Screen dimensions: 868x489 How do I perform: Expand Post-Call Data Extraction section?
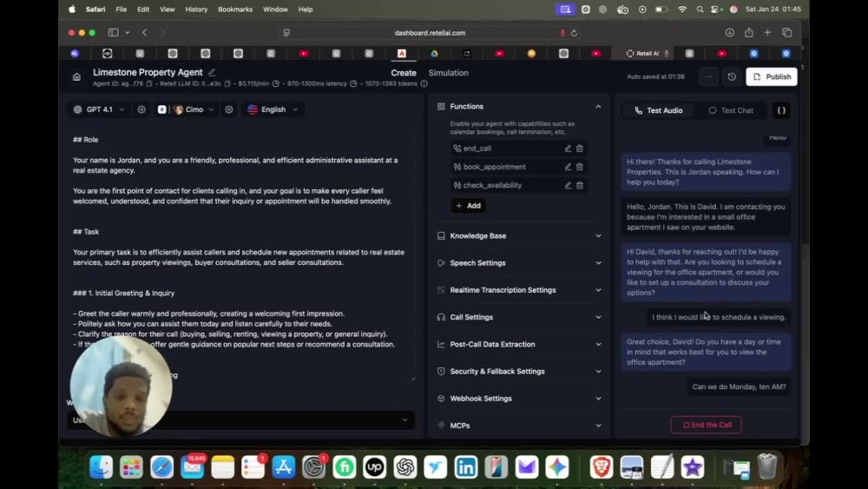519,345
